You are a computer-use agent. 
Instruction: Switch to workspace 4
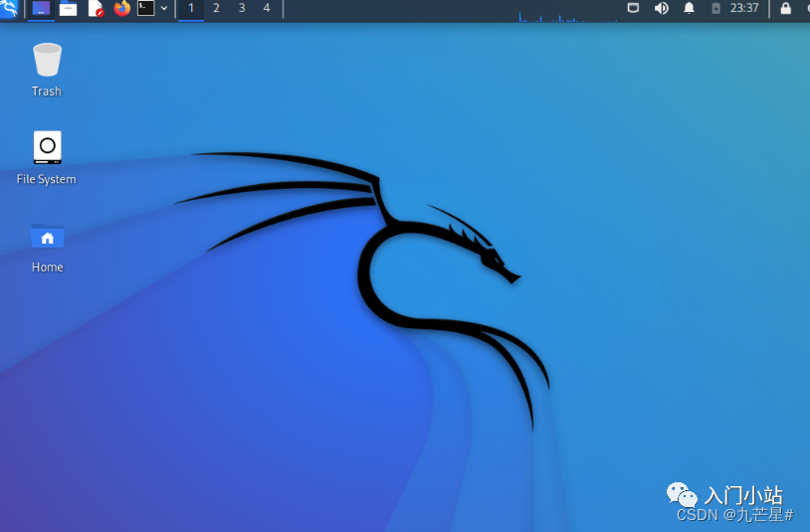266,9
